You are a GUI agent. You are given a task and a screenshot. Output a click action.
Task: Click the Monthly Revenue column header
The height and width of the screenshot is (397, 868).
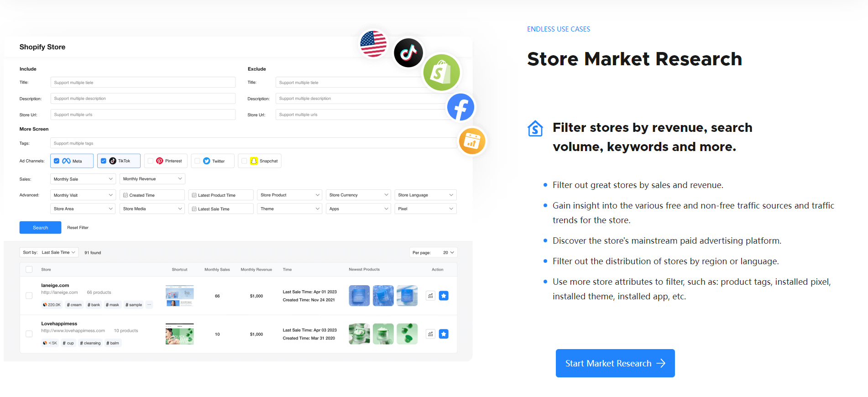pos(256,270)
